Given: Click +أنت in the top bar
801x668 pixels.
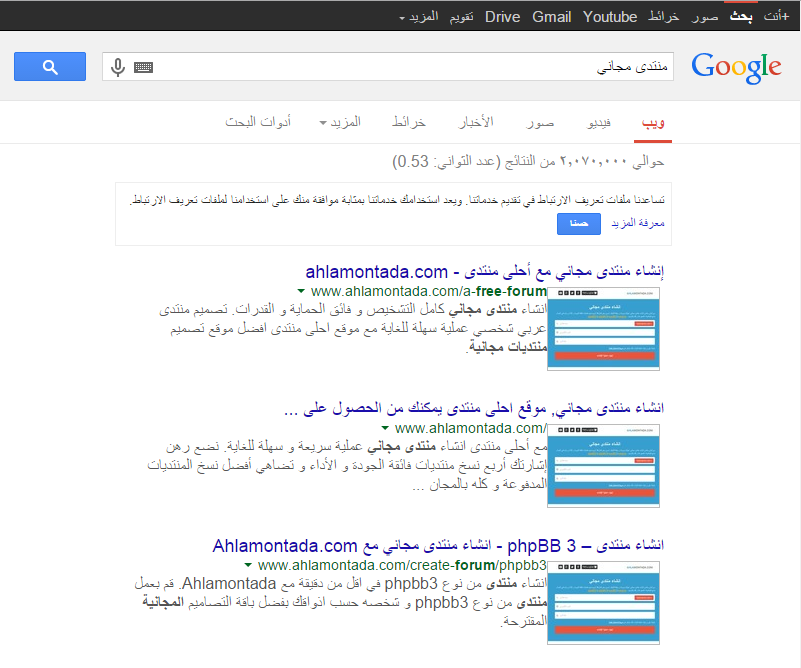Looking at the screenshot, I should coord(776,17).
